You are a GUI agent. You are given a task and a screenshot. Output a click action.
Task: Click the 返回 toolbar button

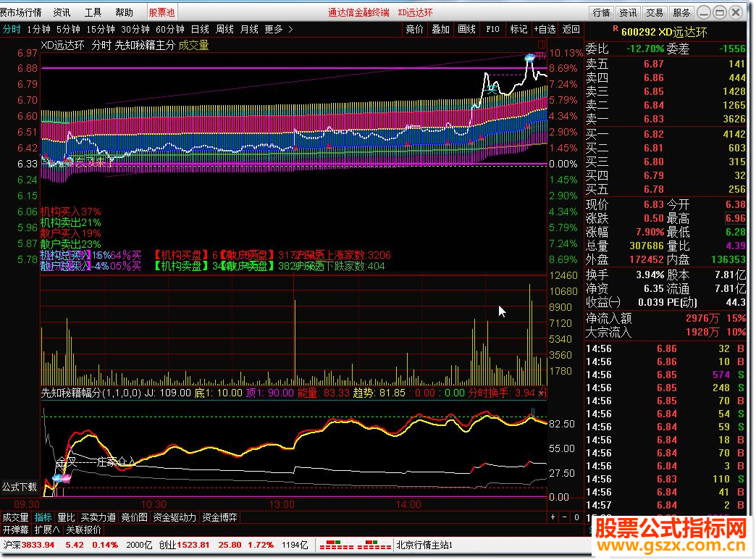coord(571,30)
